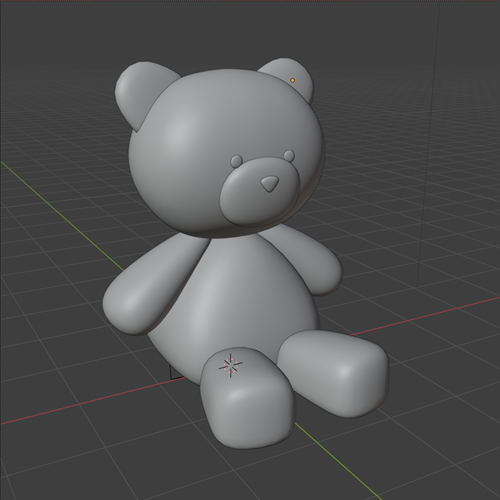The image size is (500, 500).
Task: Select the small eye nearest the orange-dotted ear
Action: [x=289, y=155]
